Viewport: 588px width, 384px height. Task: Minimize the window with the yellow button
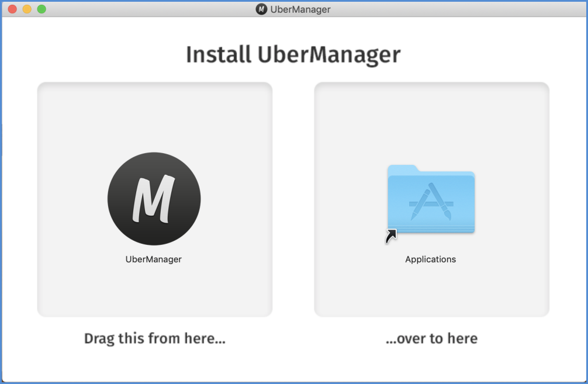[27, 9]
